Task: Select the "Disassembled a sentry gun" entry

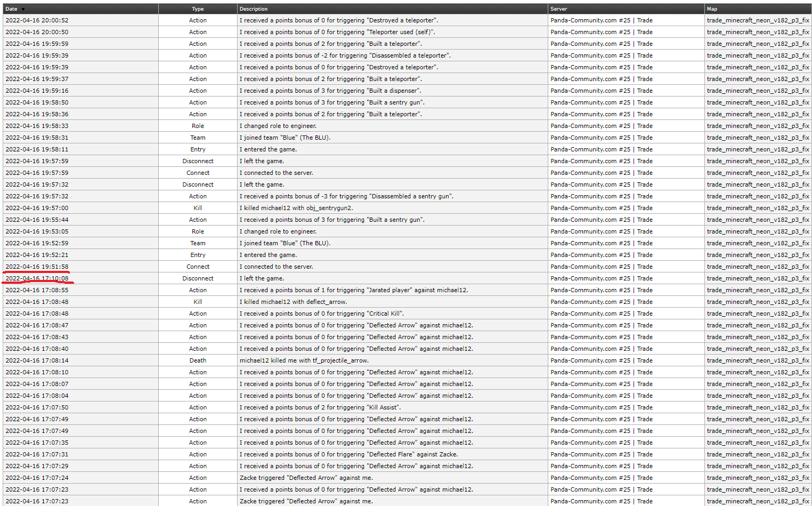Action: click(346, 196)
